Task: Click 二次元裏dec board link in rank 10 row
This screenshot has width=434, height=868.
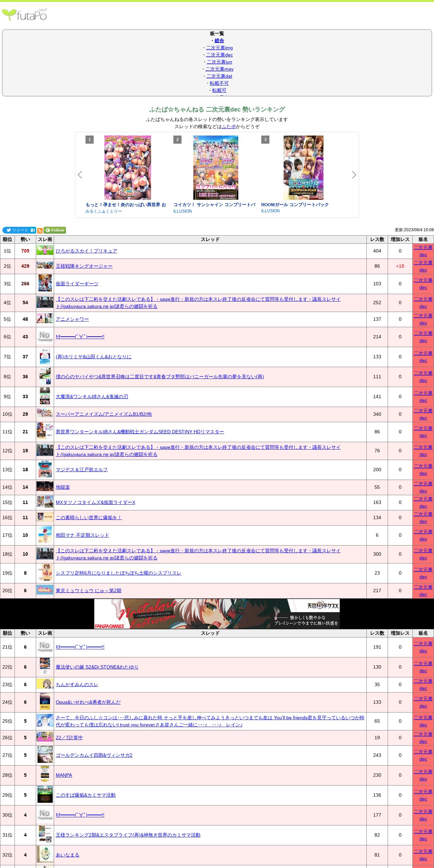Action: pos(423,414)
